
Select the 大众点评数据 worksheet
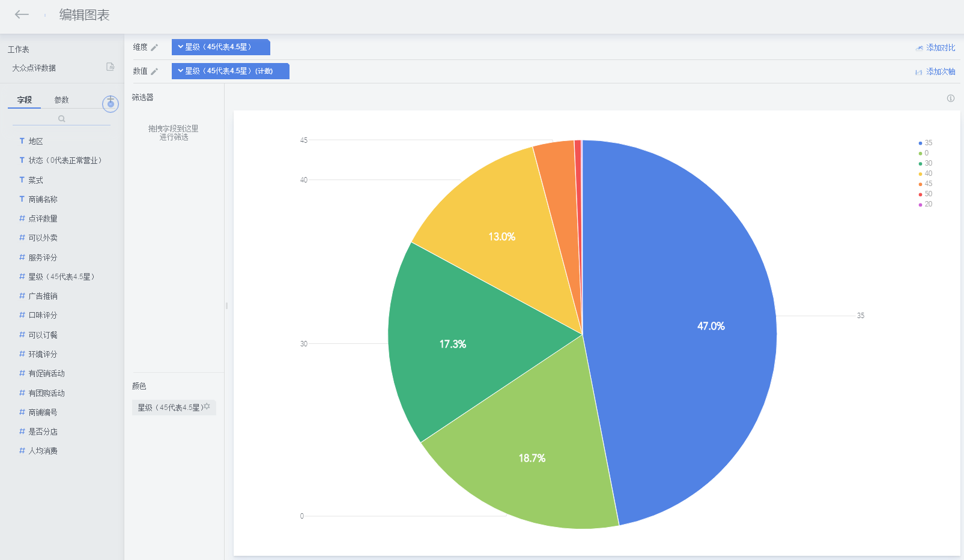coord(34,68)
